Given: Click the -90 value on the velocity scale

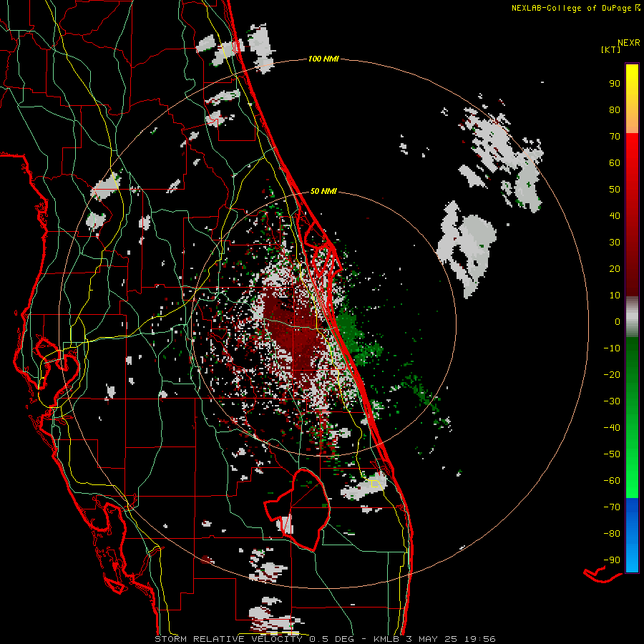Looking at the screenshot, I should pos(612,560).
